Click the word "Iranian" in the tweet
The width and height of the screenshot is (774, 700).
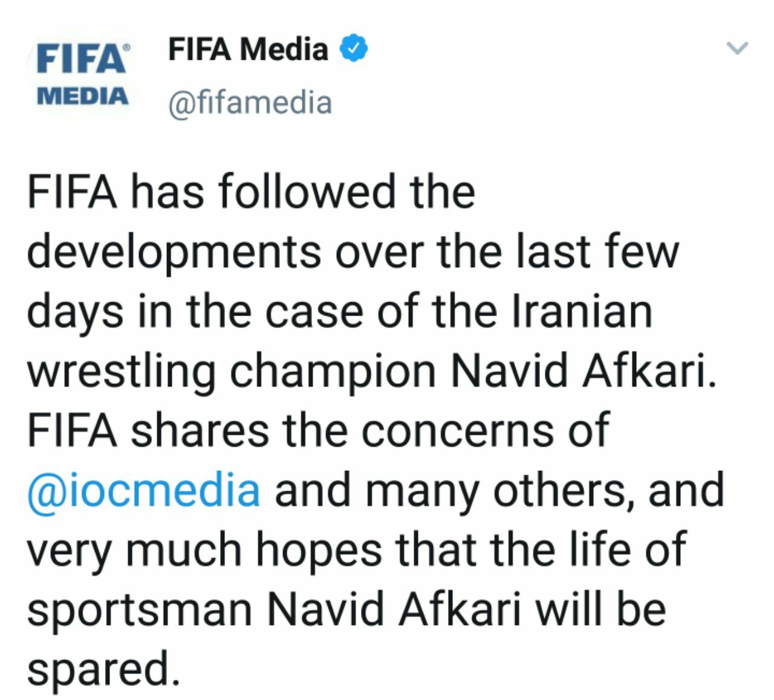coord(582,311)
